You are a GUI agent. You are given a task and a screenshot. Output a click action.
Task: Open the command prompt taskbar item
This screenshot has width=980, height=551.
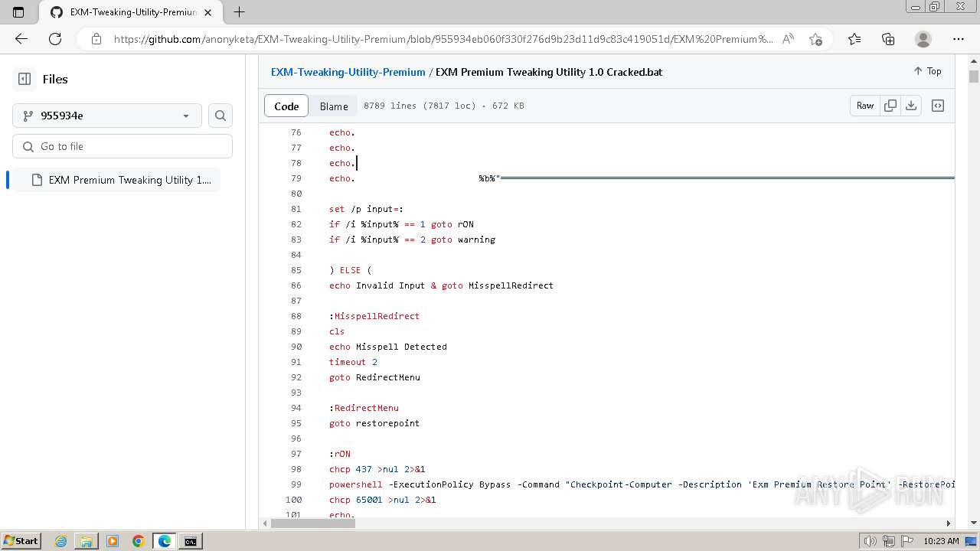[x=190, y=541]
